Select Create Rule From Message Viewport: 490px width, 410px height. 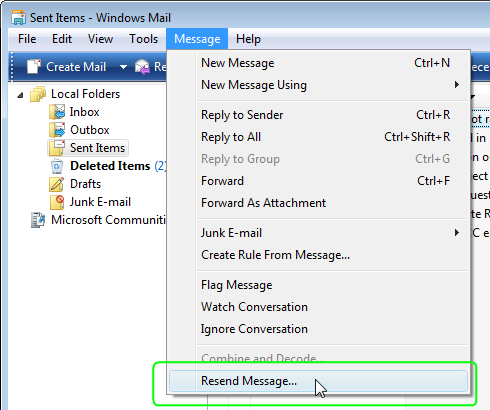(318, 255)
